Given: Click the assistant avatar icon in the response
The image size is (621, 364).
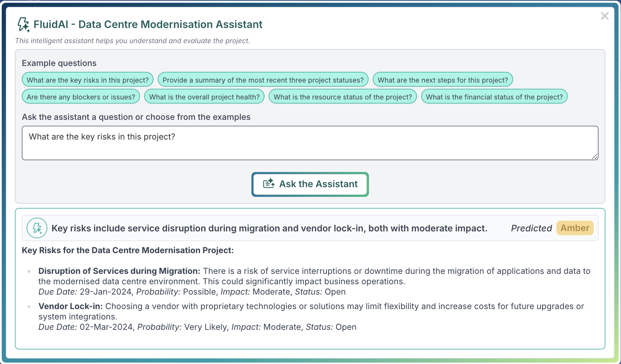Looking at the screenshot, I should pos(37,228).
